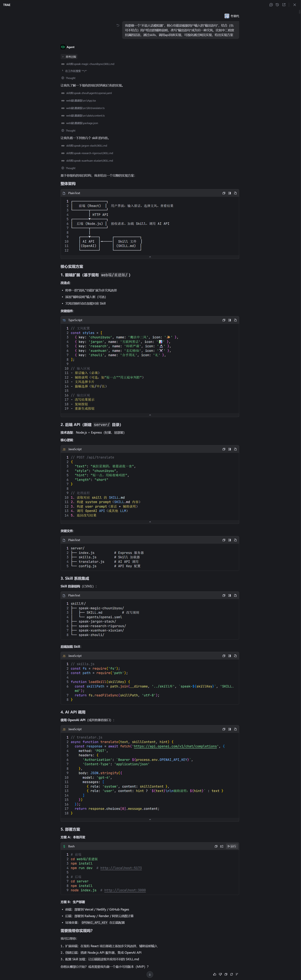301x980 pixels.
Task: Open the api.openai.com chat completions URL
Action: (176, 746)
